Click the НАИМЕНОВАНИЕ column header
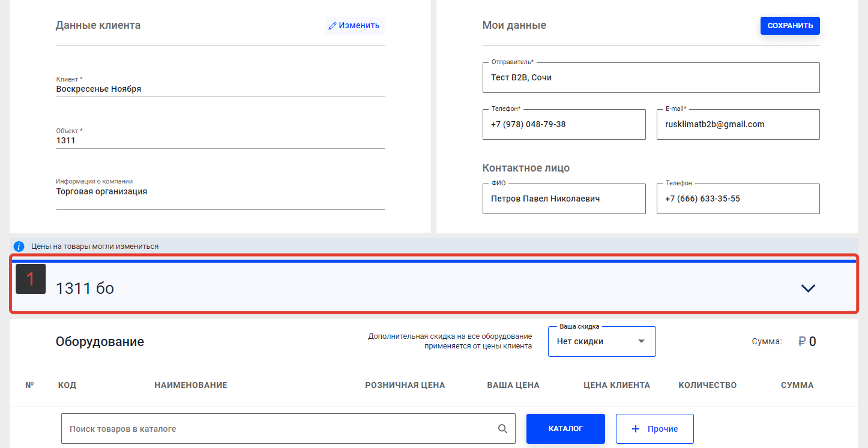This screenshot has height=448, width=868. coord(191,385)
